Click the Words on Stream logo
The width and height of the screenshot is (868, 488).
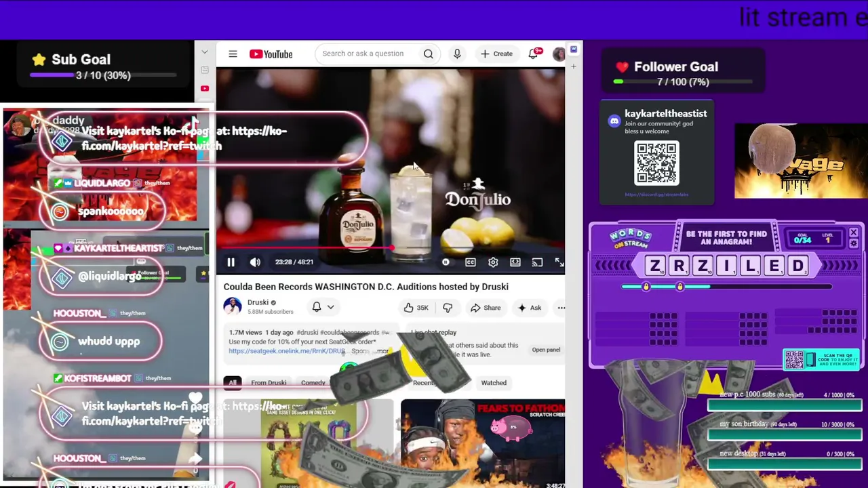tap(631, 239)
